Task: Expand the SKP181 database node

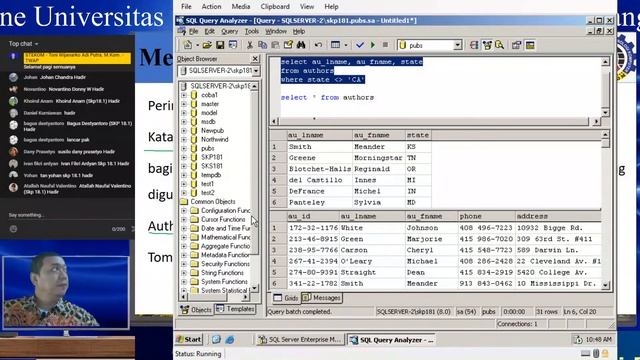Action: click(184, 157)
